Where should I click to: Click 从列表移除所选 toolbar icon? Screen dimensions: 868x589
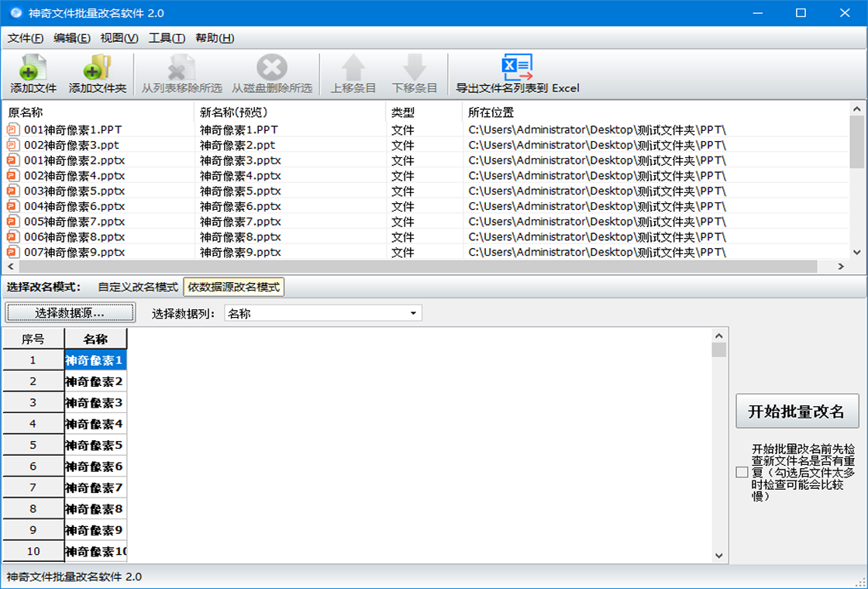tap(181, 67)
